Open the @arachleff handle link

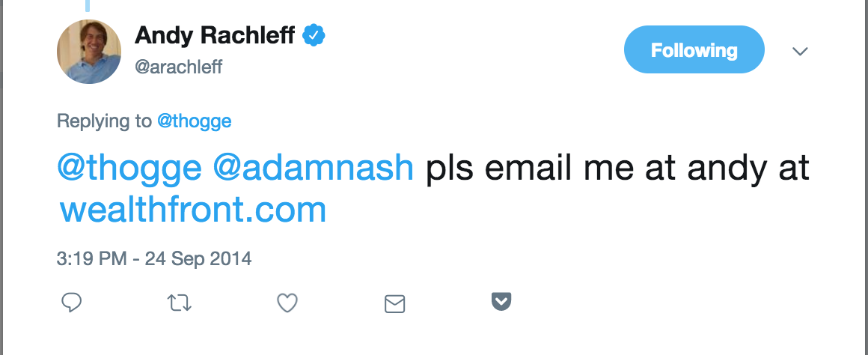[179, 67]
